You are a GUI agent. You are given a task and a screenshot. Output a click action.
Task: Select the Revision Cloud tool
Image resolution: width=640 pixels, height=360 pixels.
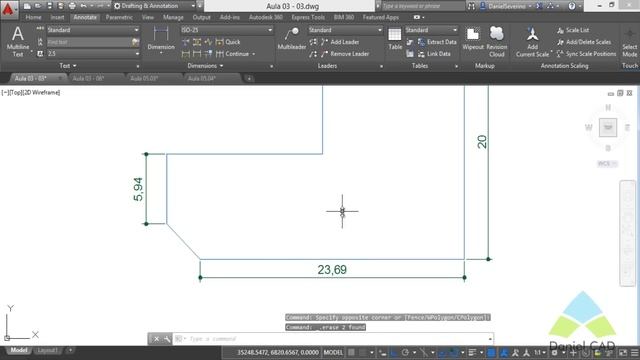coord(497,42)
